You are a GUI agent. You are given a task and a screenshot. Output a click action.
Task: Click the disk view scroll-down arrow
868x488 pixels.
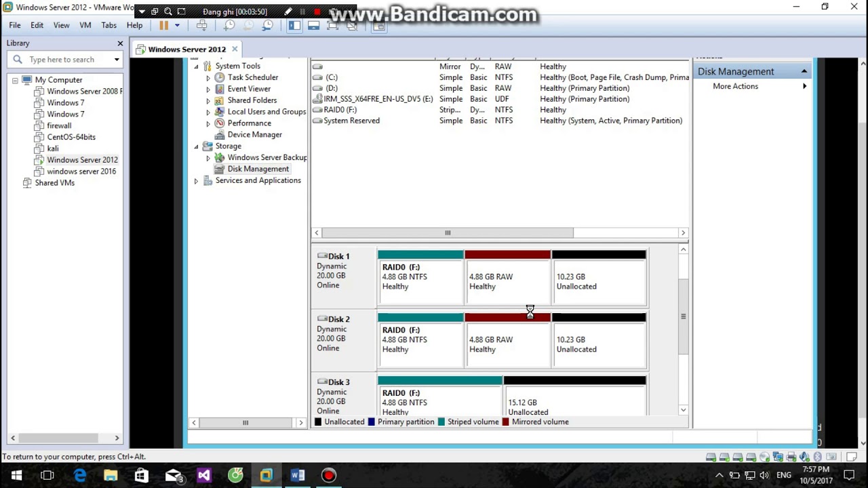point(683,410)
